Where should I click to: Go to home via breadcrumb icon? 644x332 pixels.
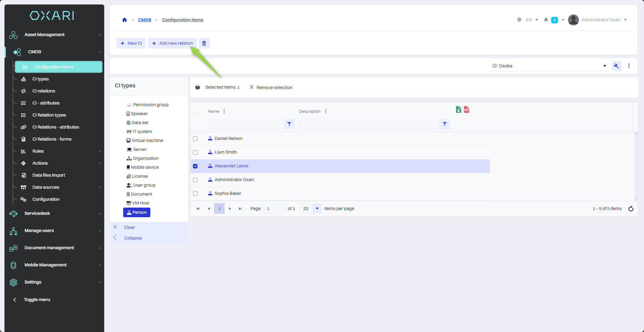tap(125, 20)
